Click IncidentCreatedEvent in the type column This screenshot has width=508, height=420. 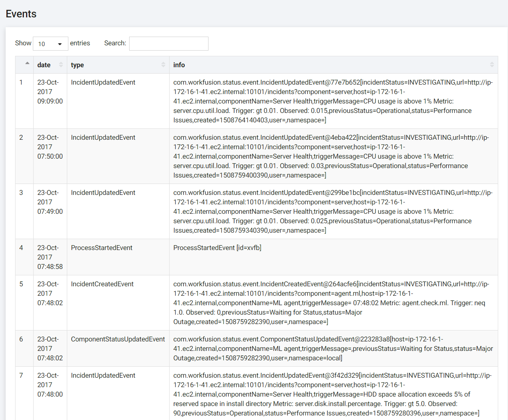[102, 284]
